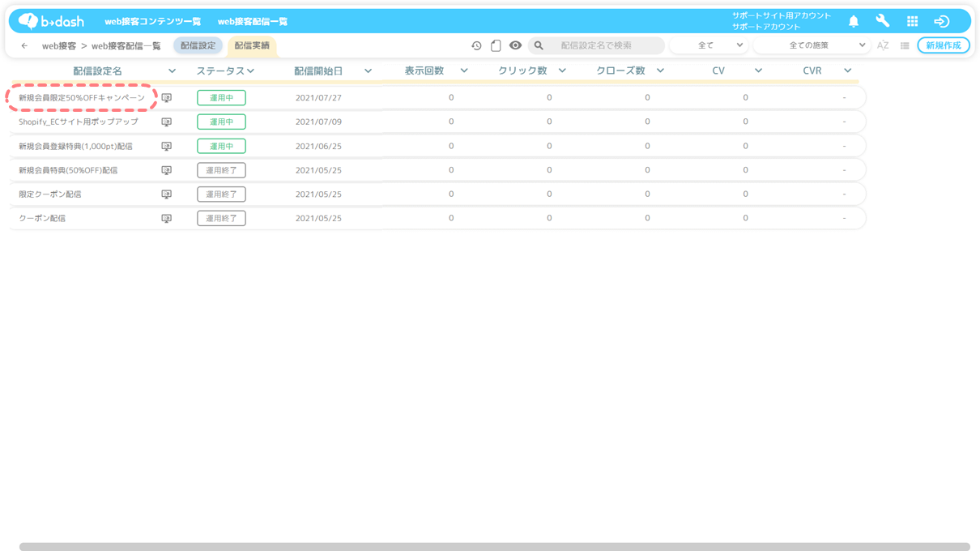
Task: Click monitor icon for 限定クーポン配信
Action: click(x=166, y=194)
